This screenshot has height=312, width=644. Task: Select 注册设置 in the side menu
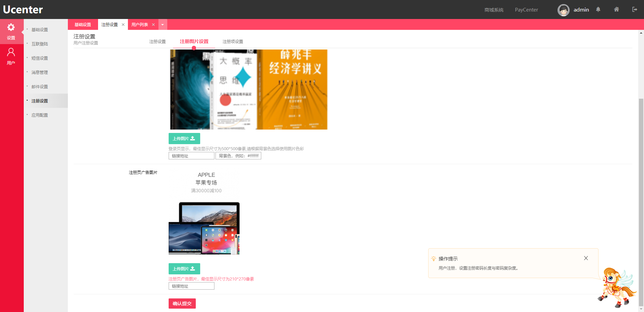click(x=46, y=101)
